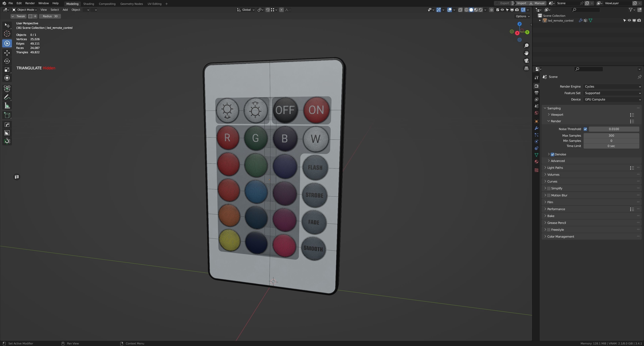
Task: Enable the Noise Threshold checkbox
Action: click(x=585, y=129)
